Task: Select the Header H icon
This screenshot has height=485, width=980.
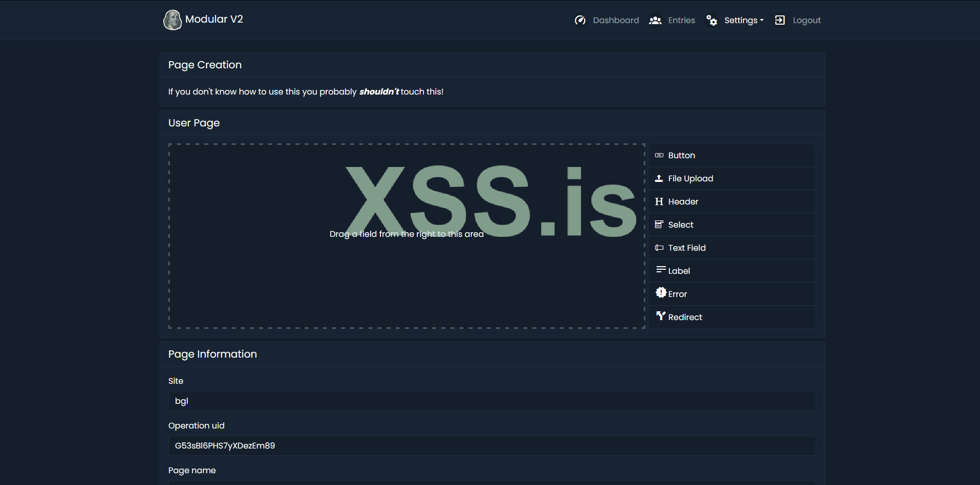Action: pos(659,201)
